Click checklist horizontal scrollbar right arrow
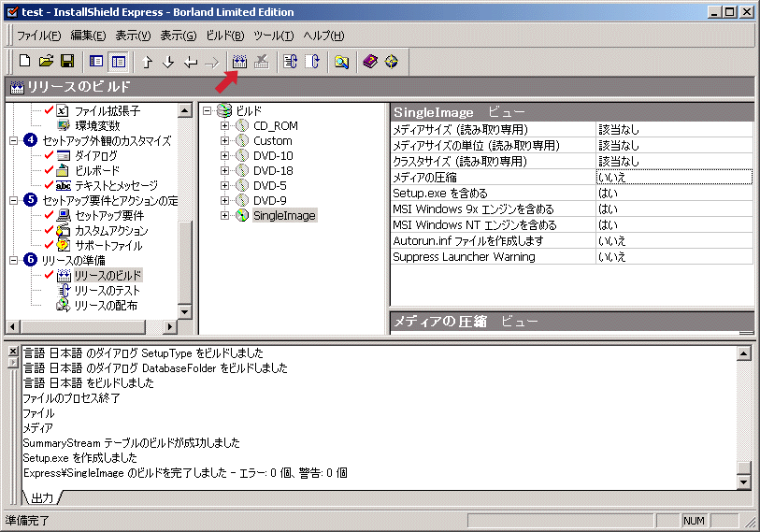 tap(169, 326)
